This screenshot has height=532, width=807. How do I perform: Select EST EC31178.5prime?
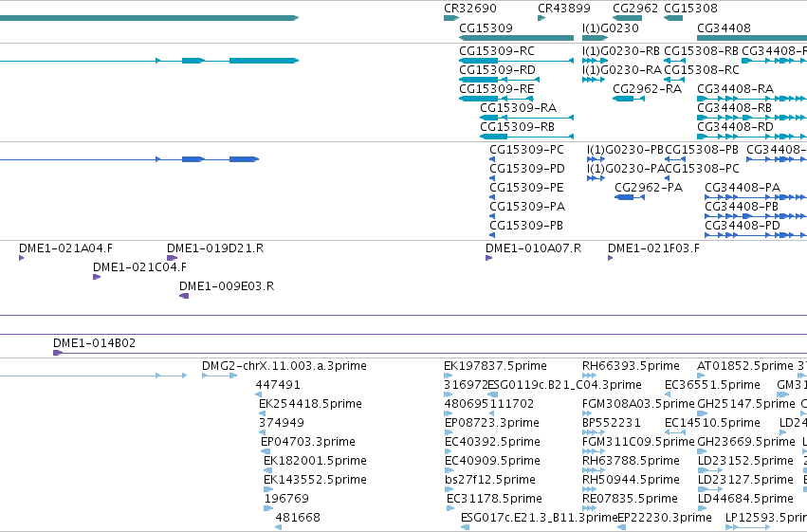click(x=450, y=509)
